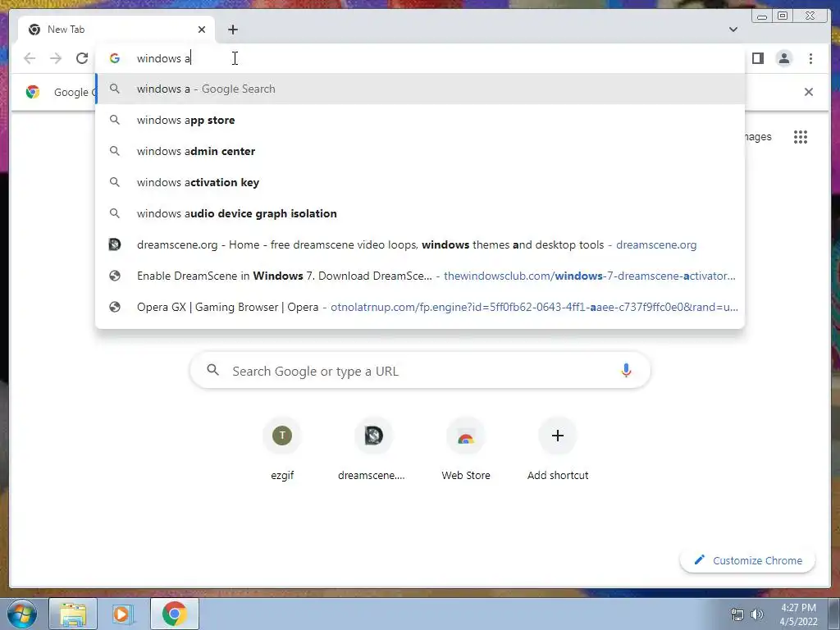
Task: Open the tab search dropdown arrow
Action: click(x=733, y=30)
